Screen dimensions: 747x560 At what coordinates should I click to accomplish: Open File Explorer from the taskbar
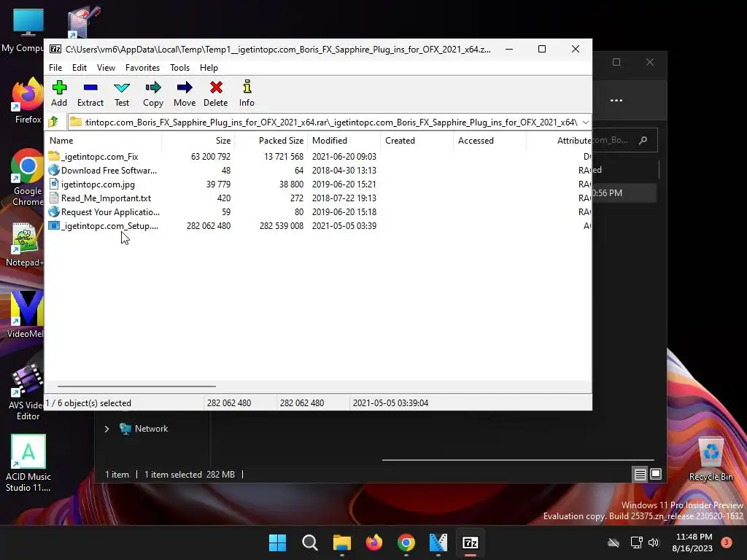(342, 542)
